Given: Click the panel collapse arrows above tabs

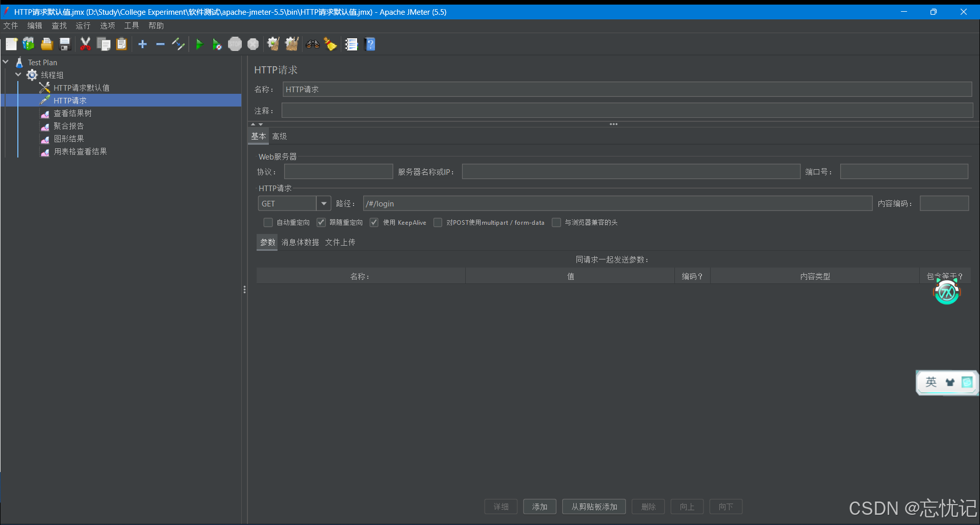Looking at the screenshot, I should tap(257, 124).
